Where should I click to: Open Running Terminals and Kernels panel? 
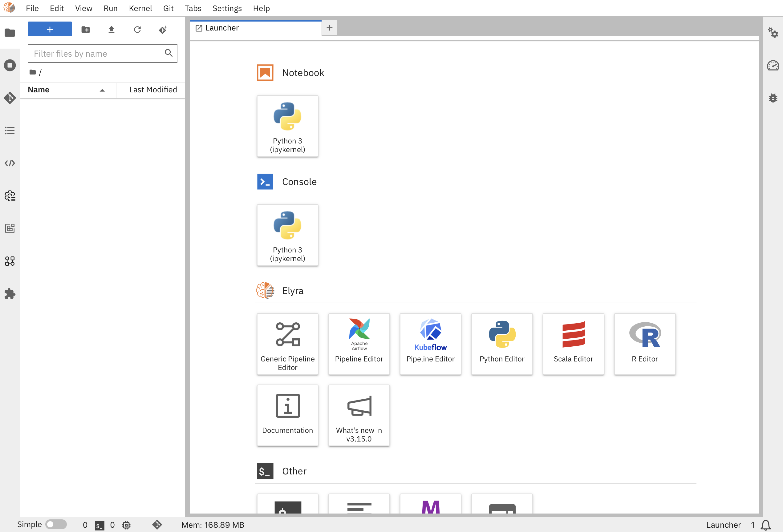coord(10,65)
